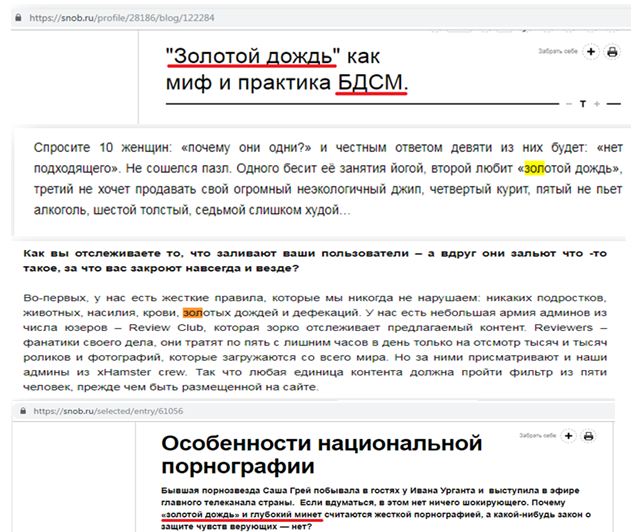Click the underlined '«золотой дождь» и глубокий минет'

pos(241,515)
